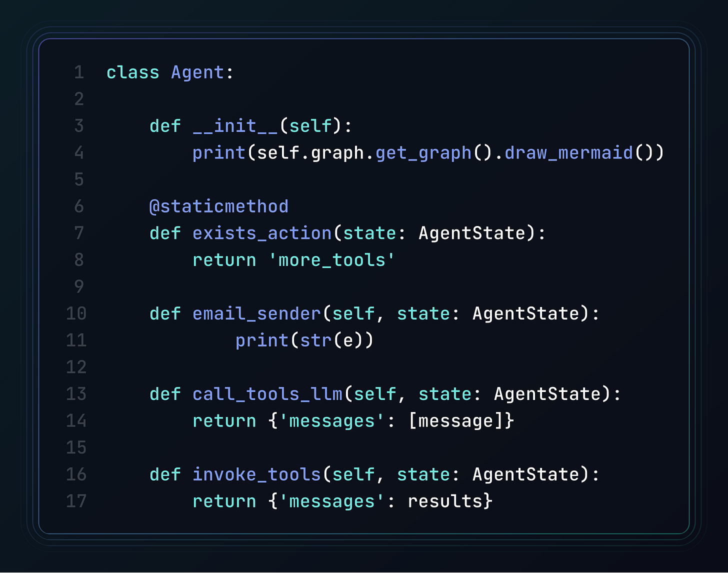Click the "results" variable on the last line

tap(445, 501)
